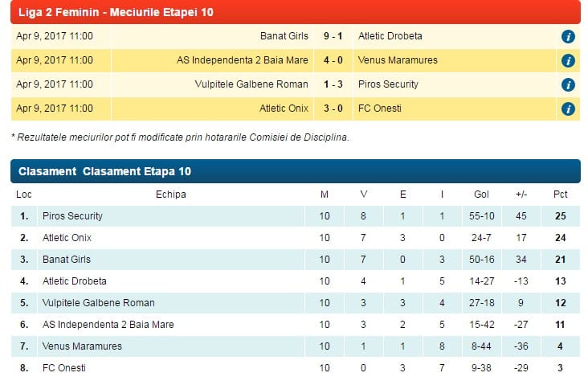Click the 9 - 1 match score
This screenshot has height=381, width=588.
tap(333, 36)
